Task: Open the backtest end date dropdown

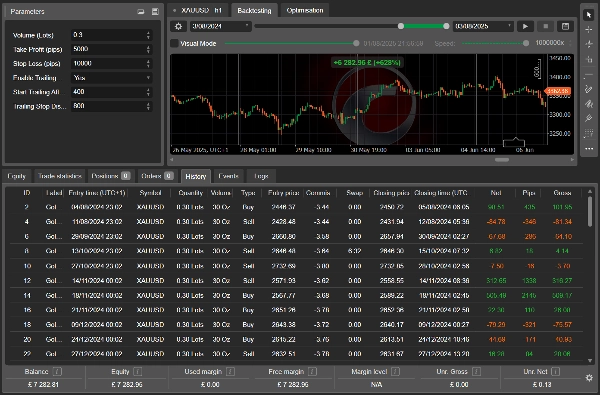Action: (x=483, y=26)
